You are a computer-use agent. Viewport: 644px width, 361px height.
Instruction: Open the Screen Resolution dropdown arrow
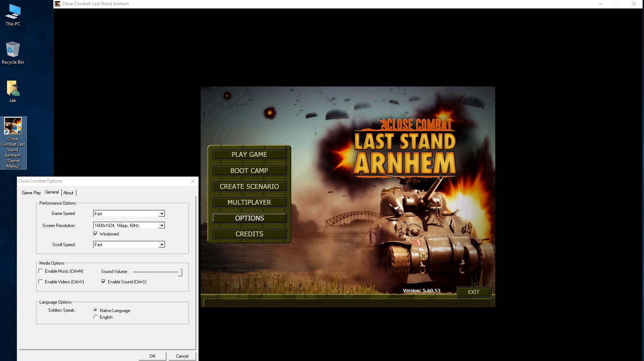pyautogui.click(x=161, y=226)
